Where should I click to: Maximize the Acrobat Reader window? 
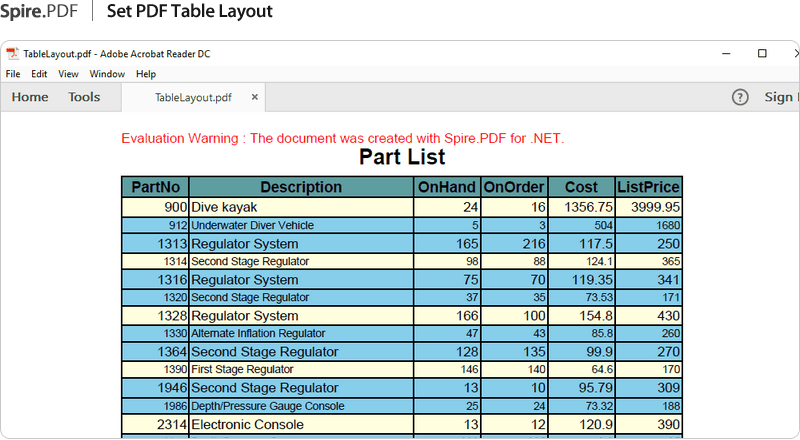click(x=762, y=53)
